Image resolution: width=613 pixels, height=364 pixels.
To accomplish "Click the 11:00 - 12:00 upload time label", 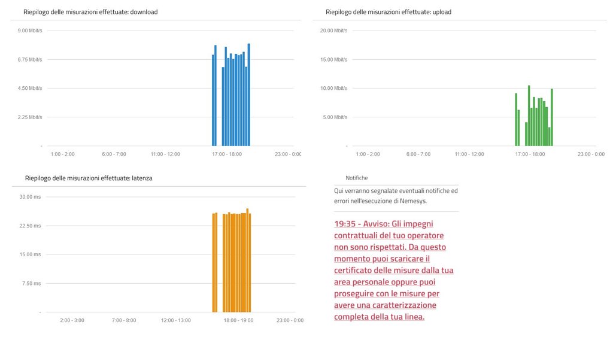I will pos(469,154).
